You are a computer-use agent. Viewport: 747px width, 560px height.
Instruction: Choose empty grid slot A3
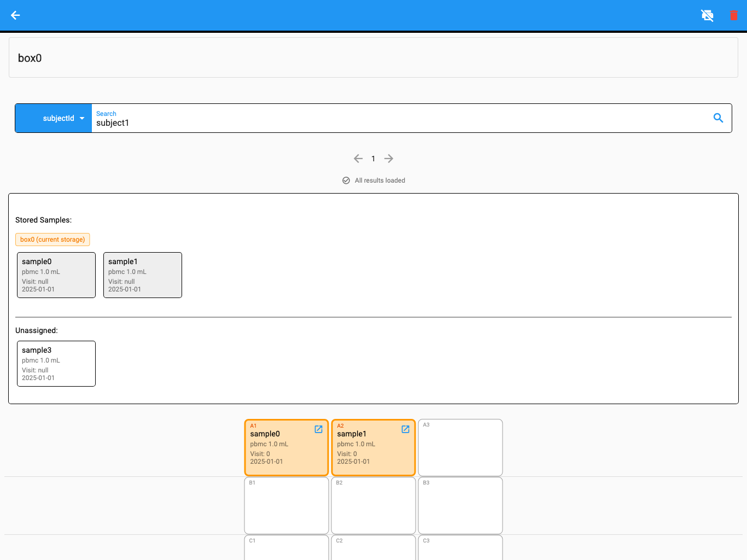pyautogui.click(x=460, y=447)
